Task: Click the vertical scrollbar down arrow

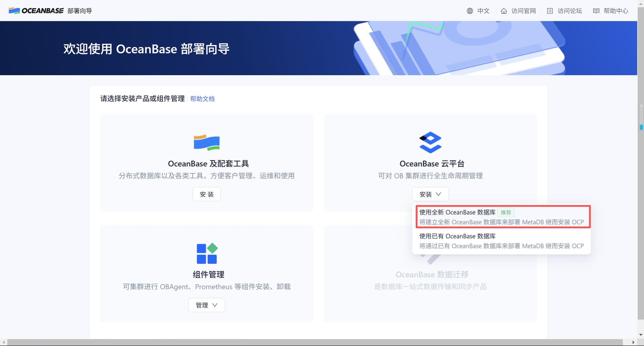Action: click(641, 335)
